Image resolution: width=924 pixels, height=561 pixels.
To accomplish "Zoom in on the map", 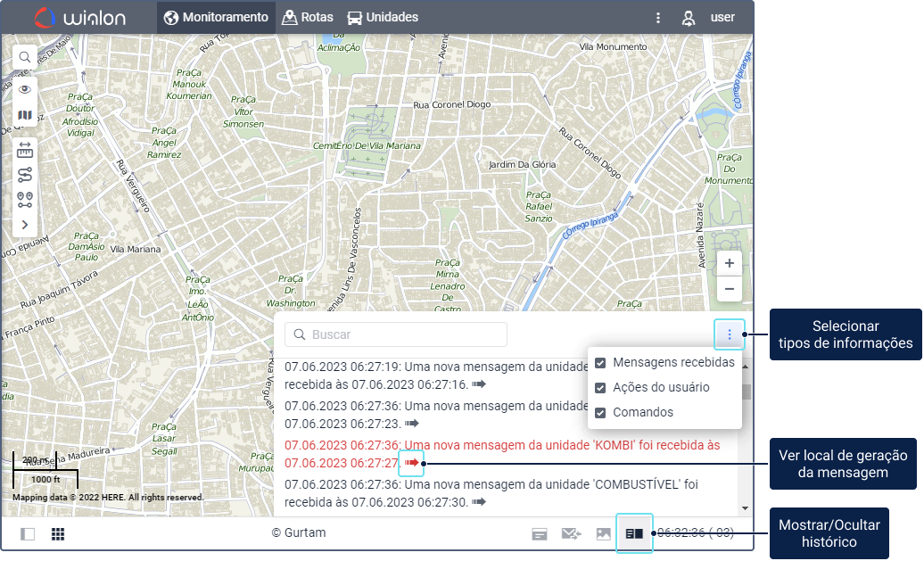I will (x=729, y=263).
